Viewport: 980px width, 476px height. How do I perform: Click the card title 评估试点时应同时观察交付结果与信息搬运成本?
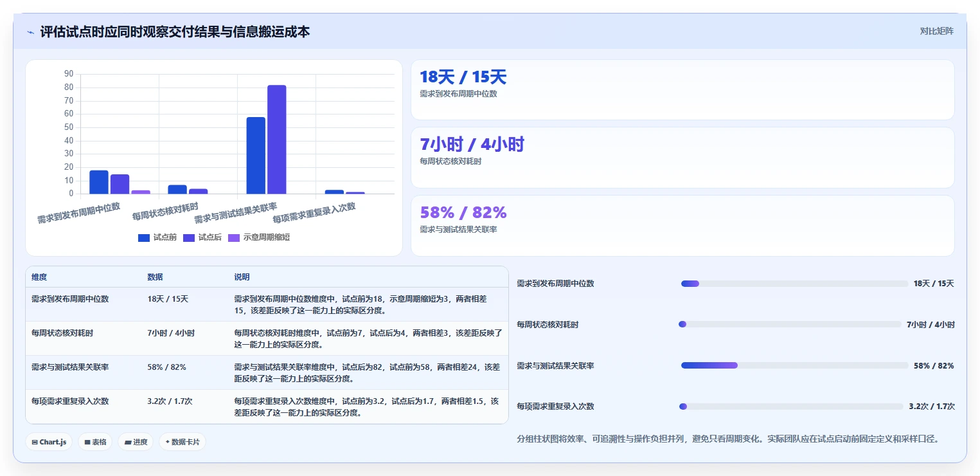(175, 32)
